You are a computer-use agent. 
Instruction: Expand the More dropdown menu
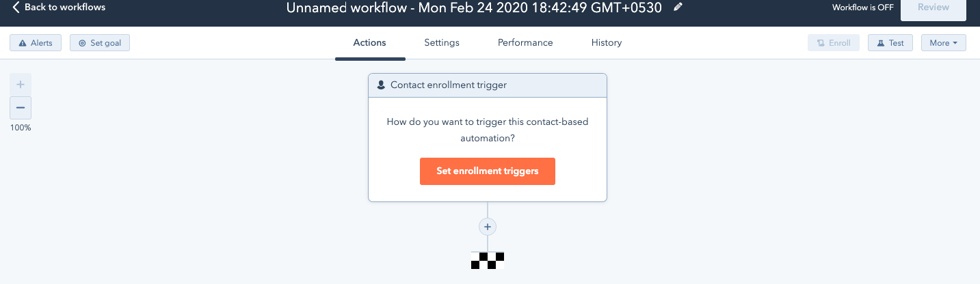944,43
